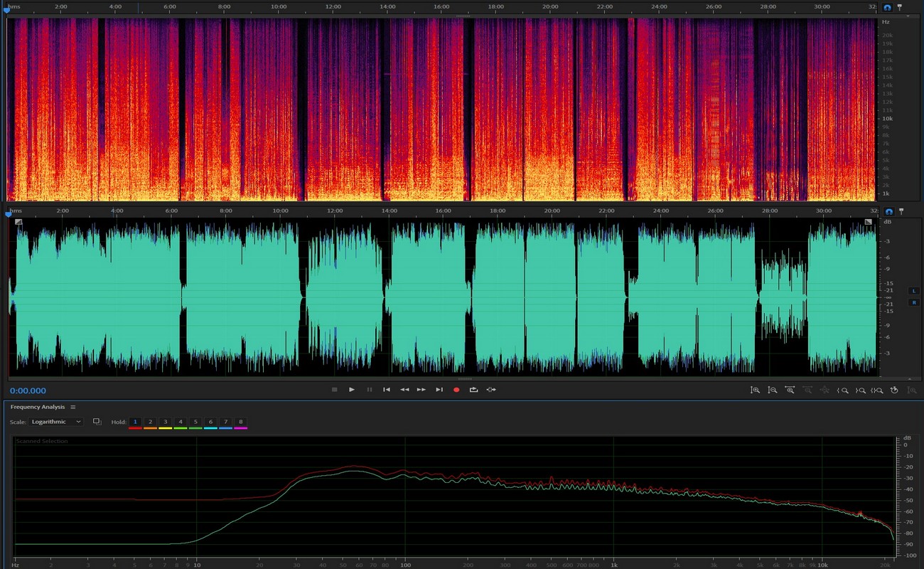924x569 pixels.
Task: Click the Stop transport button
Action: click(334, 390)
